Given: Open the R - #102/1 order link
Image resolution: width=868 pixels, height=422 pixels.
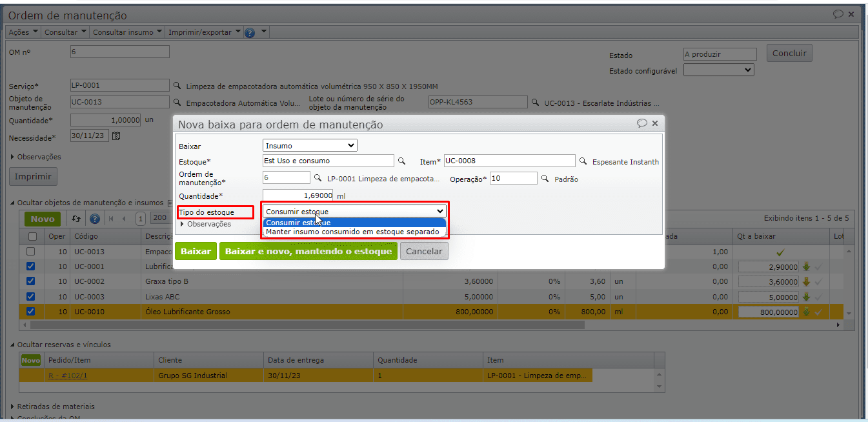Looking at the screenshot, I should click(68, 376).
